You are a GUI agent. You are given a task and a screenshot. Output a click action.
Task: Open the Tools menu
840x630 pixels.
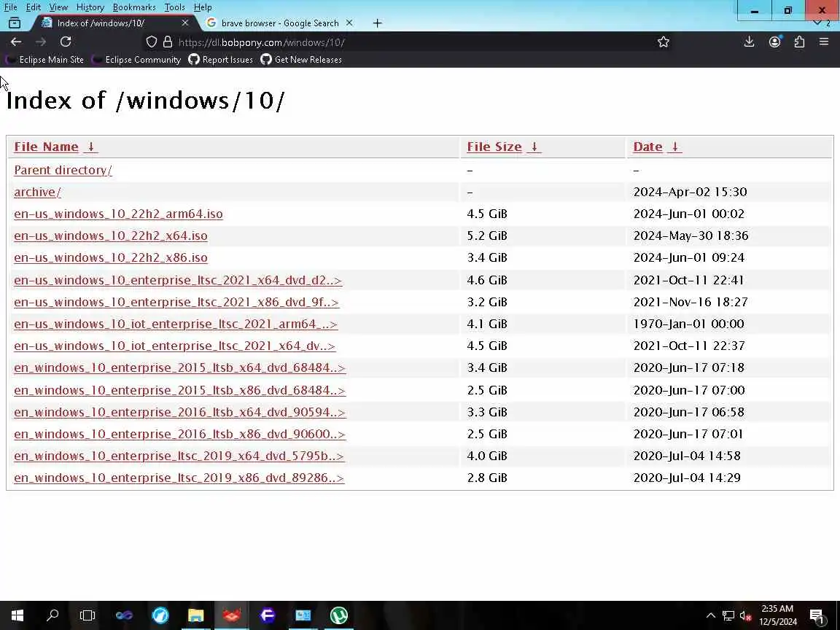pyautogui.click(x=175, y=7)
